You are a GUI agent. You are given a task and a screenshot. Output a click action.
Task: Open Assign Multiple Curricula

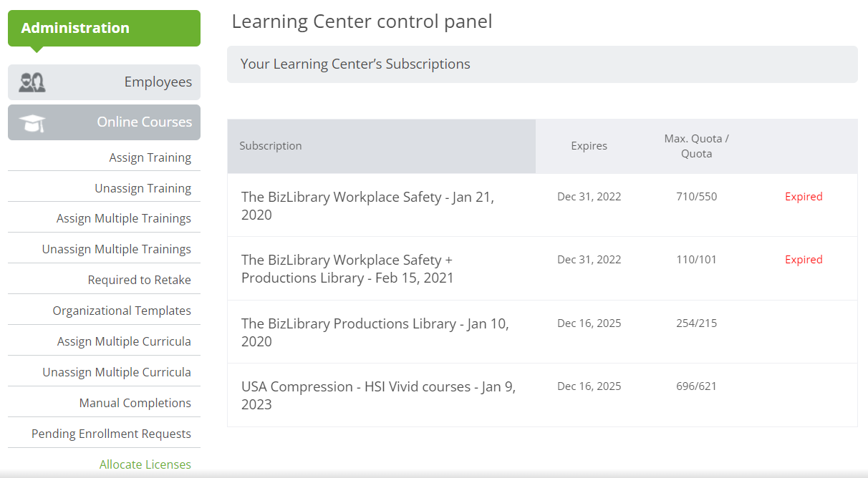click(124, 341)
